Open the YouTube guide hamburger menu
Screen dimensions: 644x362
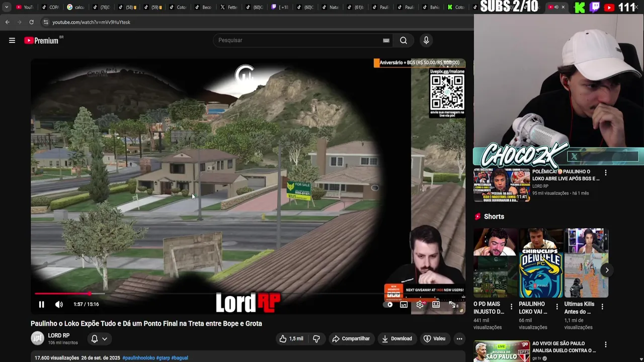pyautogui.click(x=12, y=40)
